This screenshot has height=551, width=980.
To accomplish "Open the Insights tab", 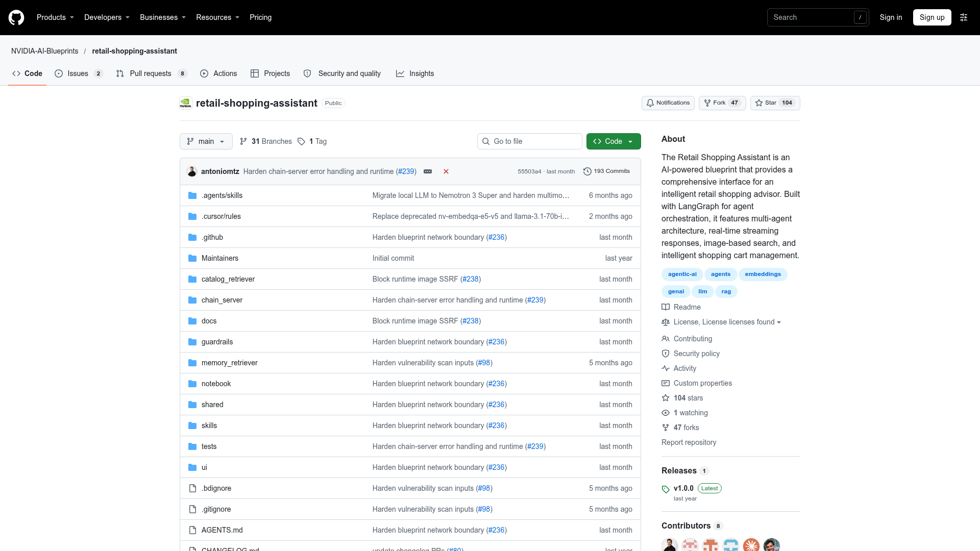I will click(415, 73).
